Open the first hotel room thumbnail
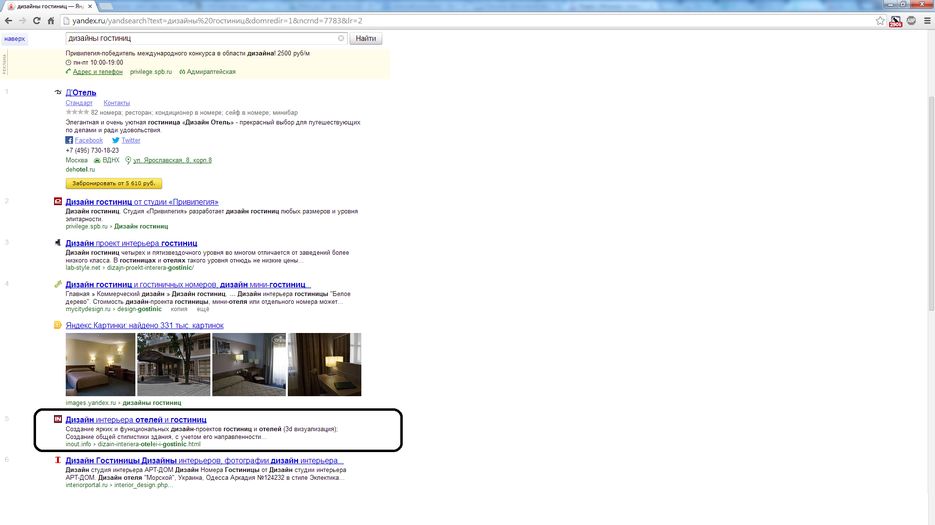This screenshot has height=525, width=935. (100, 365)
